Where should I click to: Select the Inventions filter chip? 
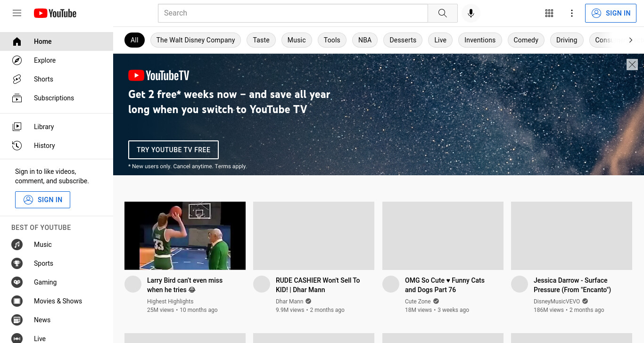[480, 40]
